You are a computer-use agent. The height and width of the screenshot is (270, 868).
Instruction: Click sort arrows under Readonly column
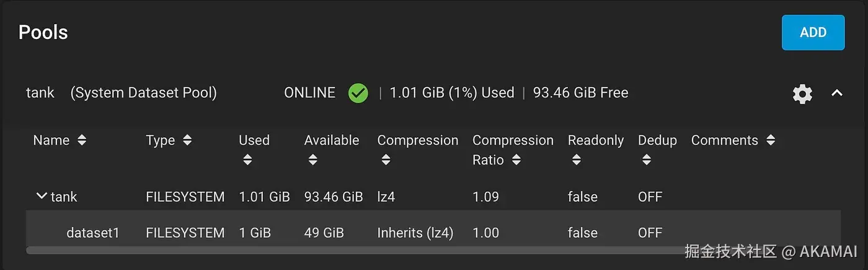pos(576,160)
